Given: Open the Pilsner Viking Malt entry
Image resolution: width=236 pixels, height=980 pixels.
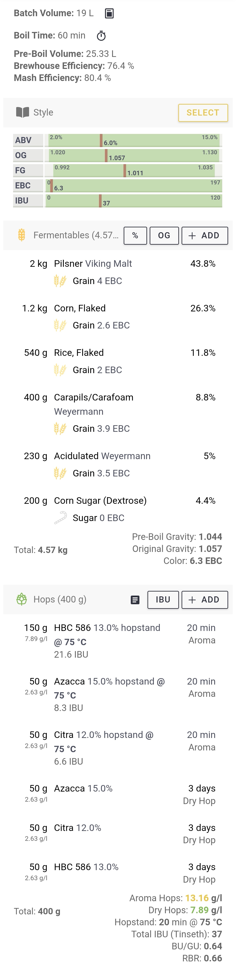Looking at the screenshot, I should click(x=118, y=272).
